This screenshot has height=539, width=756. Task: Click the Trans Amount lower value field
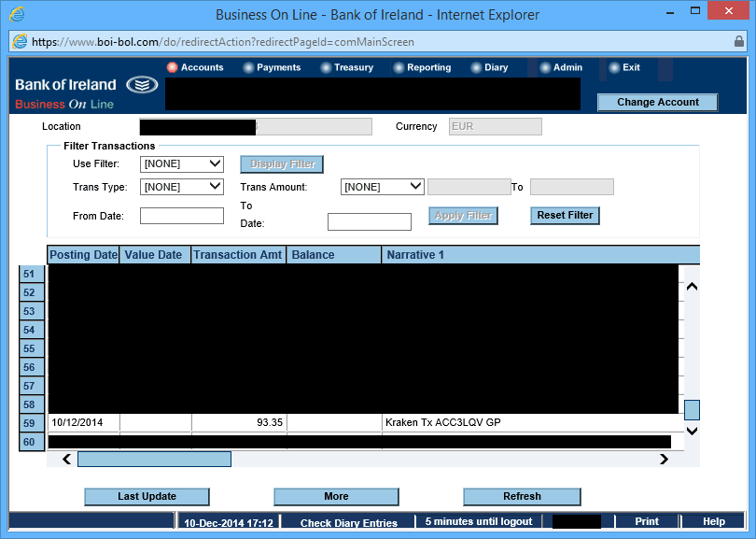(x=469, y=187)
